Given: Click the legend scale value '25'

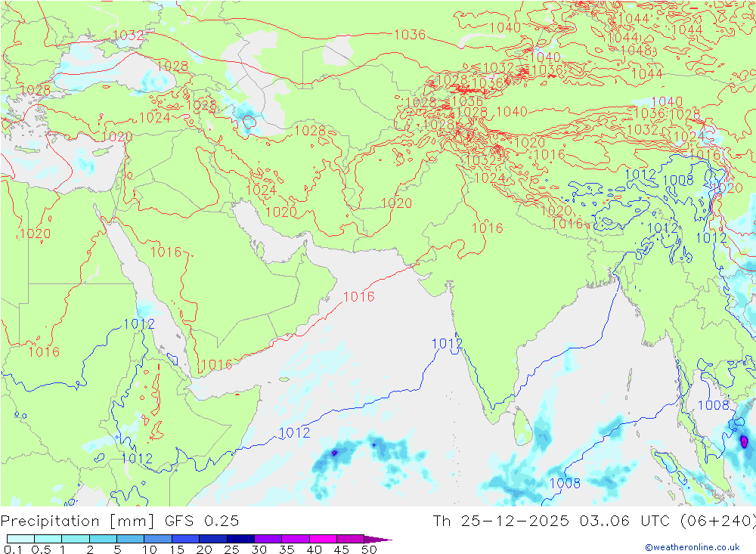Looking at the screenshot, I should [232, 549].
